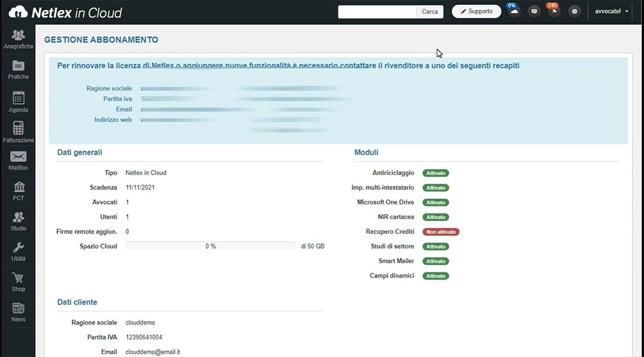This screenshot has height=357, width=644.
Task: Open the messages chat icon
Action: [534, 11]
